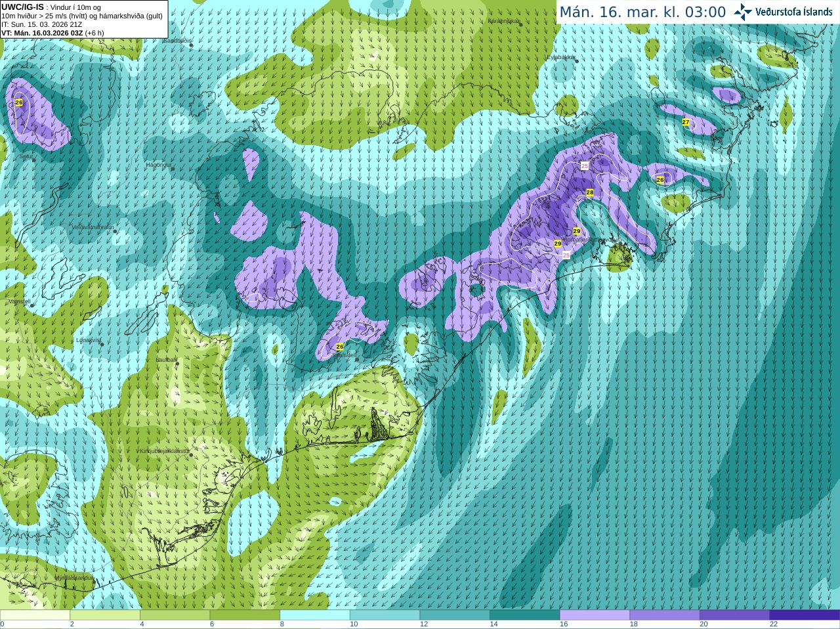Click the Lónakvísl place label
Viewport: 840px width, 629px height.
[88, 340]
